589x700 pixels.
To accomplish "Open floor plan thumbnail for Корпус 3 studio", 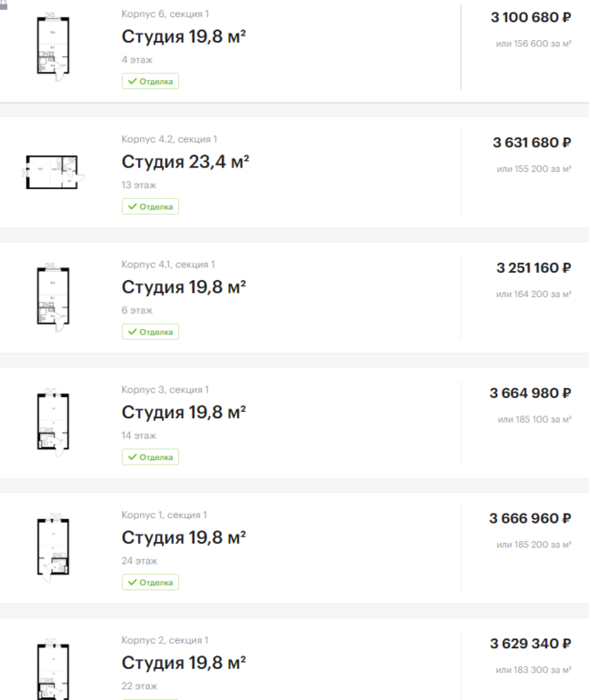I will (54, 422).
